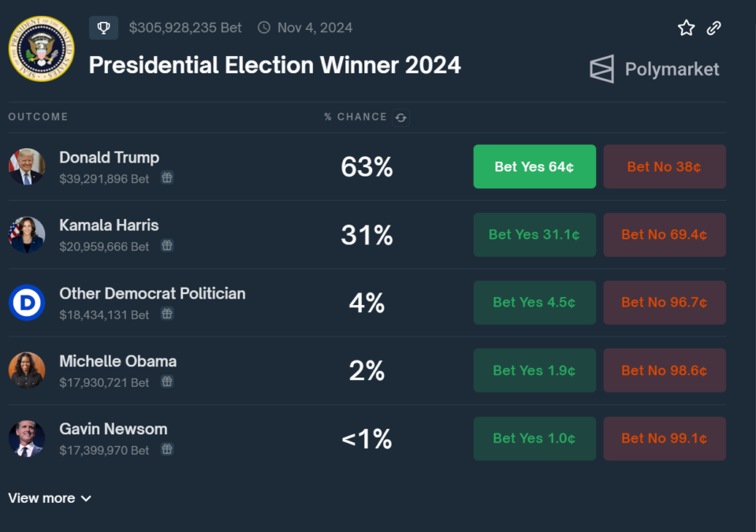Toggle the star to favorite this market

685,28
